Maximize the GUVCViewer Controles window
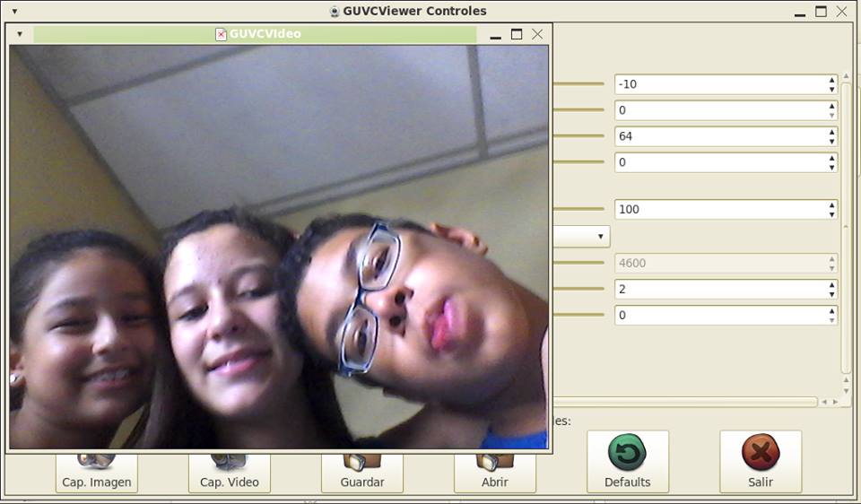The image size is (861, 504). pos(821,11)
